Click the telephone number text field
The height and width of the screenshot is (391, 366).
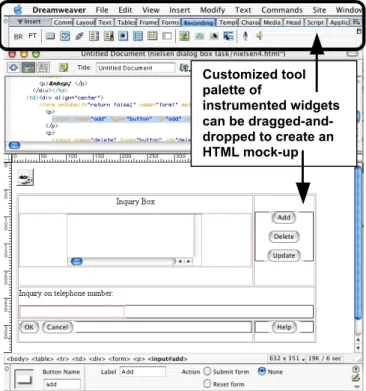72,312
